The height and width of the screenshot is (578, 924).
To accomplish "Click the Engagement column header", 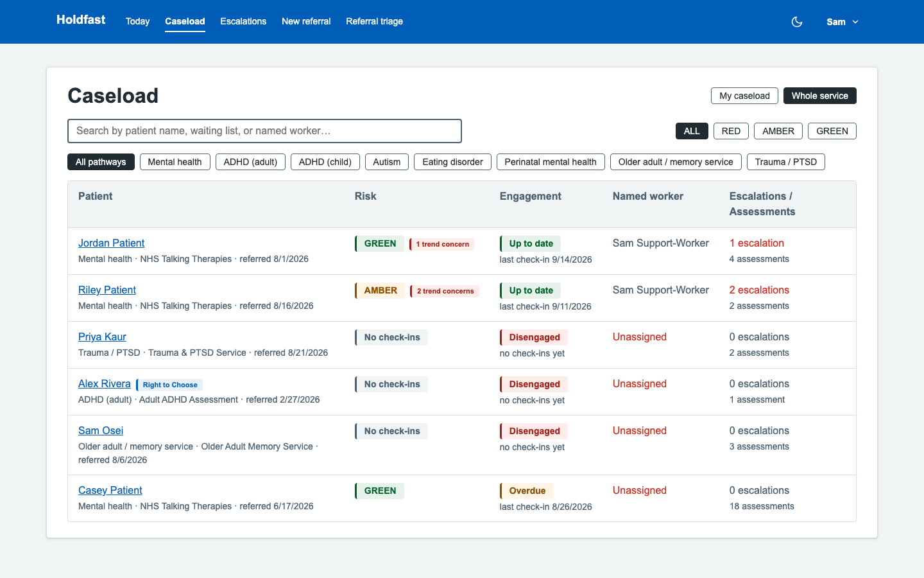I will (x=531, y=196).
